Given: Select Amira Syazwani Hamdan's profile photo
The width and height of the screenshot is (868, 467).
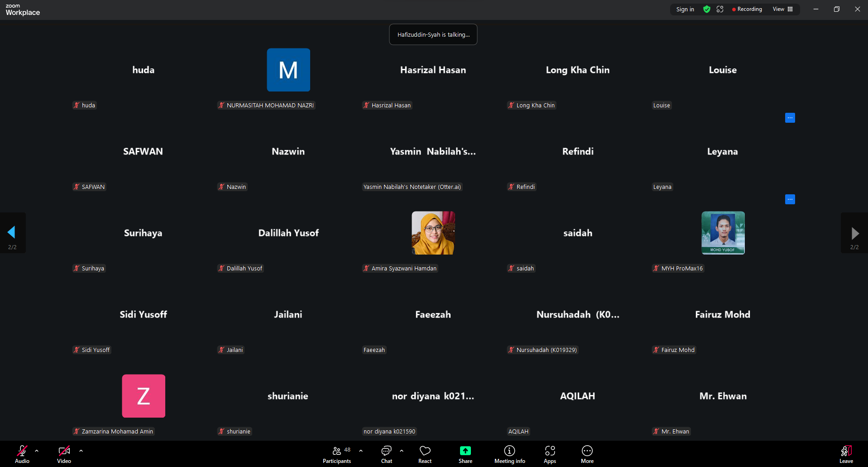Looking at the screenshot, I should click(433, 233).
